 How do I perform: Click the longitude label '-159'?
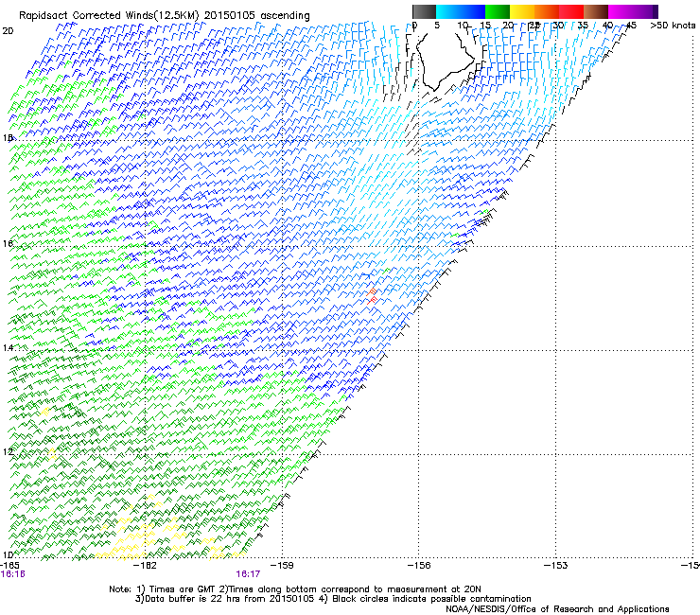282,565
